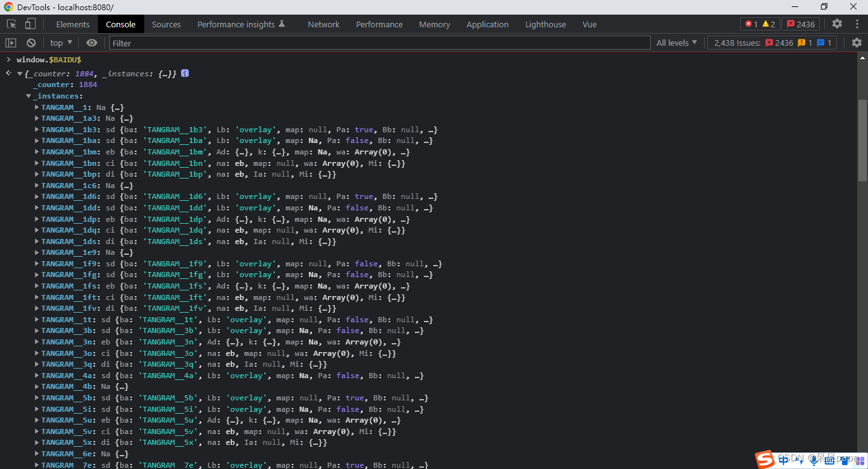Expand the TANGRAM__1ba entry

coord(37,140)
